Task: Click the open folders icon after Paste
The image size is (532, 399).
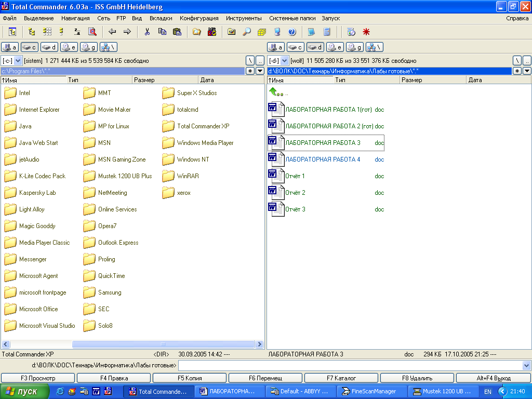Action: click(x=197, y=32)
